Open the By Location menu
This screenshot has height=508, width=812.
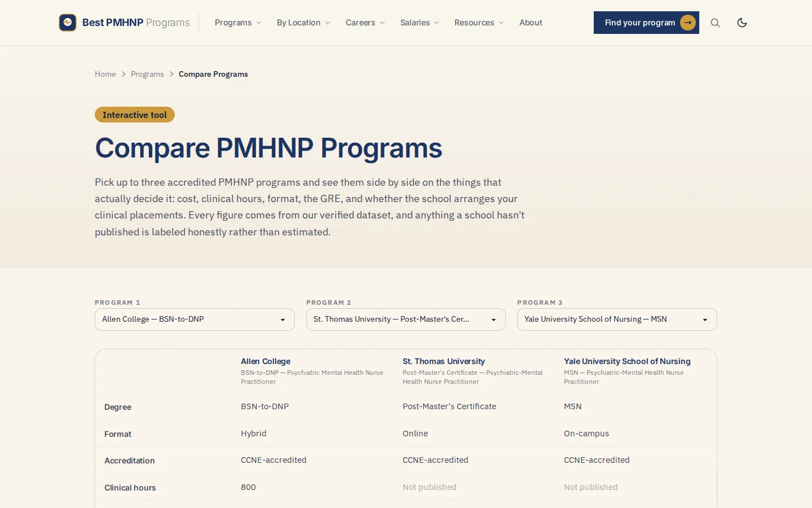[x=303, y=23]
